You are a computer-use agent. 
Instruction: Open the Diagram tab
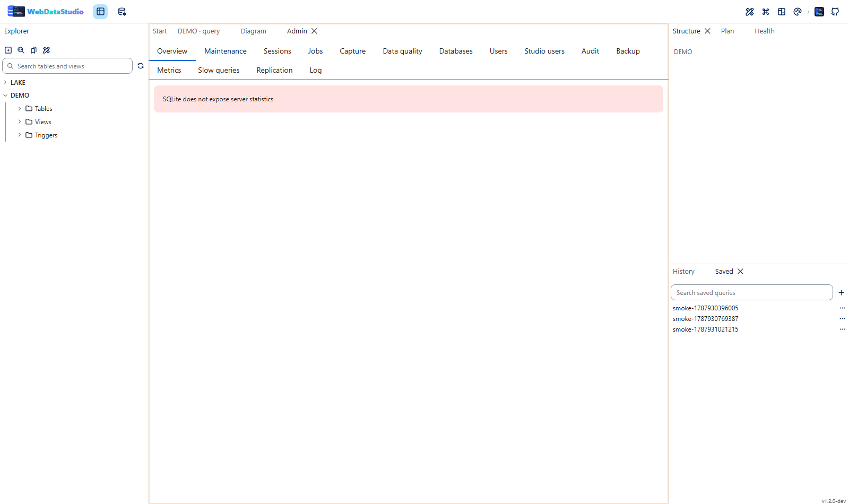pyautogui.click(x=254, y=31)
